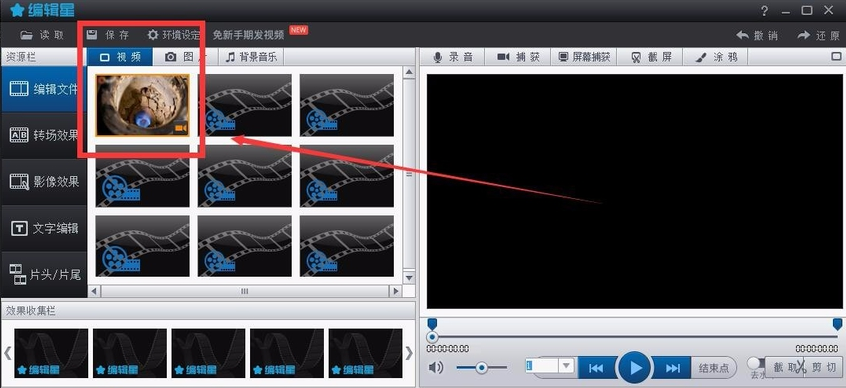
Task: Click the horizontal scrollbar right arrow
Action: [395, 291]
